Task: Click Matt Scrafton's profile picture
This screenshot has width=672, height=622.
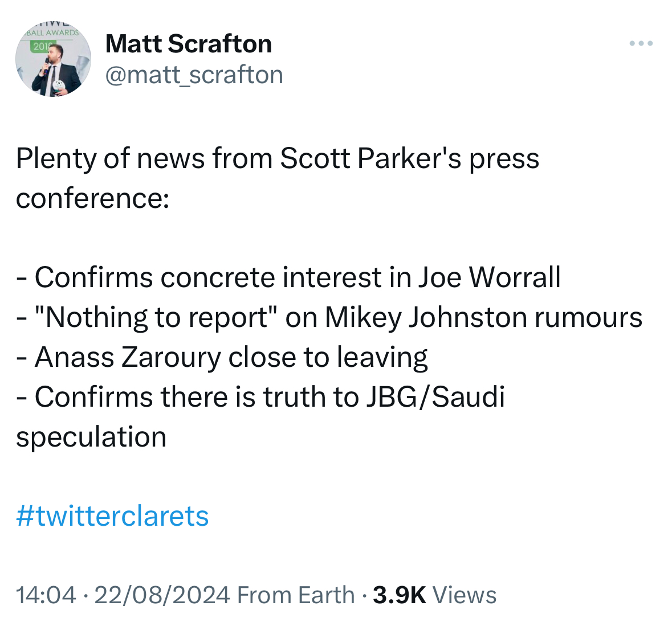Action: pyautogui.click(x=53, y=59)
